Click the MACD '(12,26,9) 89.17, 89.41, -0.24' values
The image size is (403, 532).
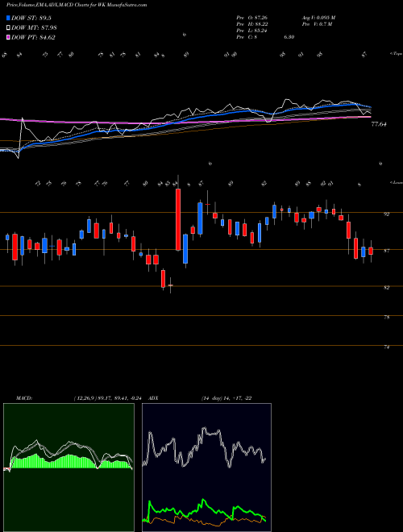click(110, 398)
